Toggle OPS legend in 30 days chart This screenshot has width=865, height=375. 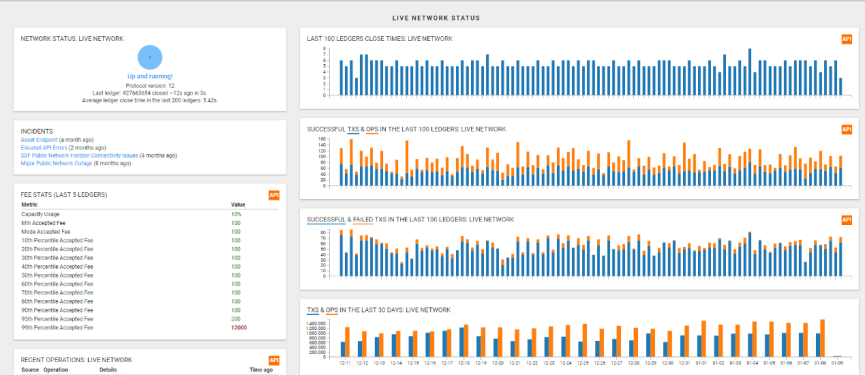[332, 310]
